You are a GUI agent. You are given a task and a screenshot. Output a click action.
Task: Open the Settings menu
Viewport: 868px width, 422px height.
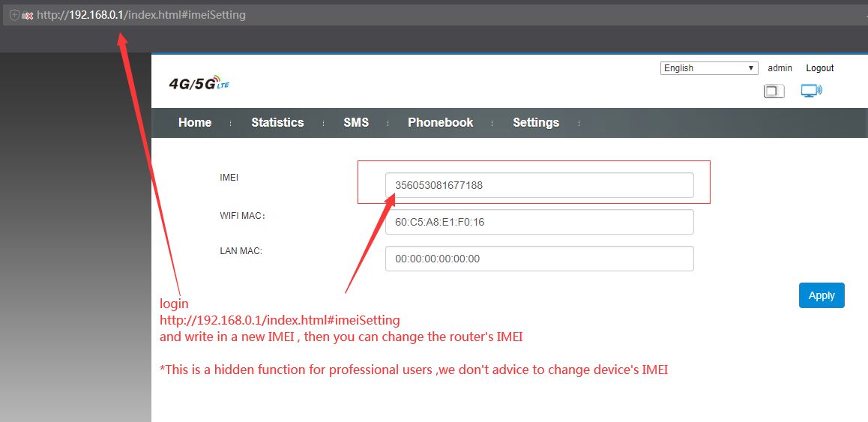coord(536,122)
